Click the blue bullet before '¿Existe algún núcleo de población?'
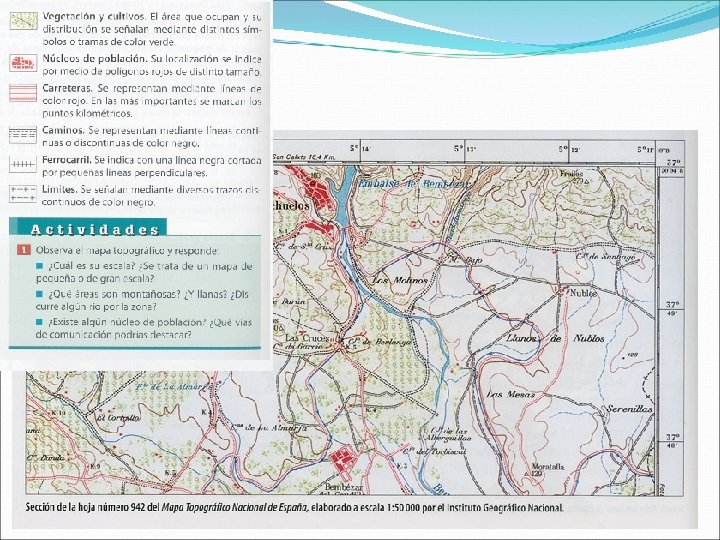The width and height of the screenshot is (720, 540). click(x=39, y=322)
